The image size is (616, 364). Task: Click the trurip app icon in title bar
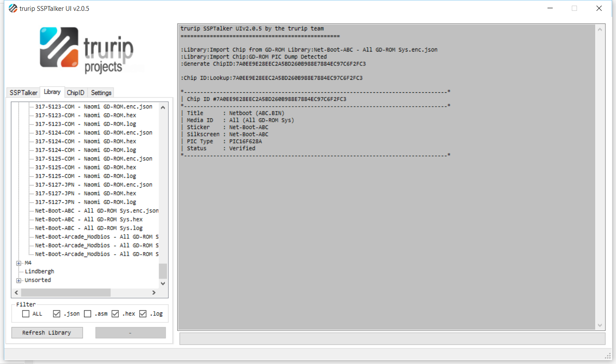click(x=13, y=8)
